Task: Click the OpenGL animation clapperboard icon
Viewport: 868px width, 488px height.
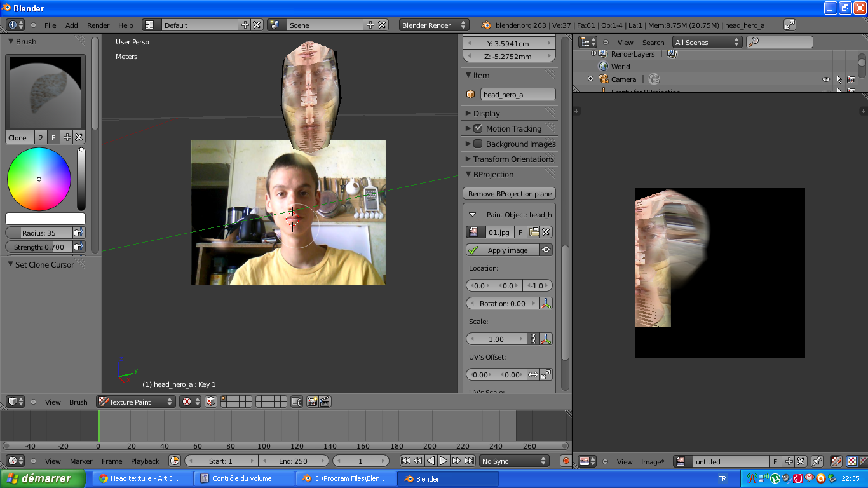Action: (325, 402)
